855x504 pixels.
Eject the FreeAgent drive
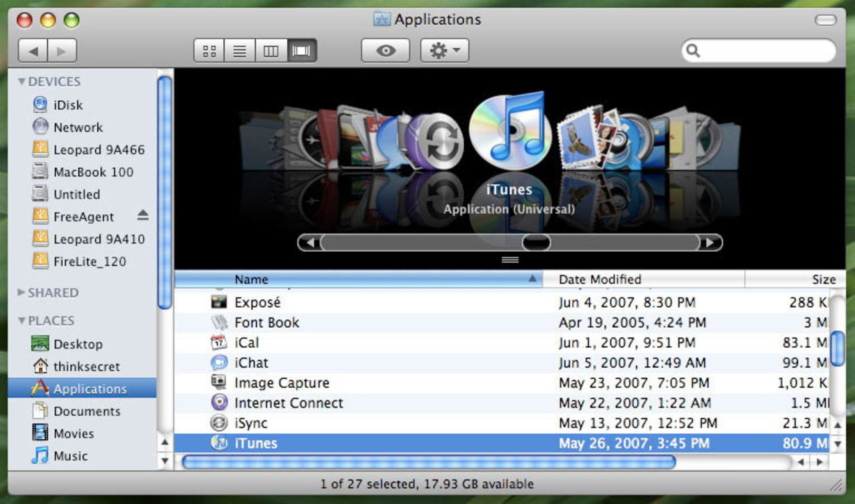(x=143, y=215)
